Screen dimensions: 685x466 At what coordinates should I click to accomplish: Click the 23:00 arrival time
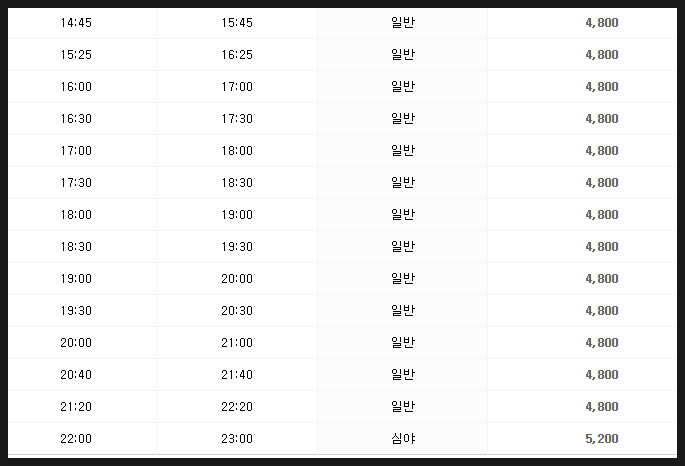[x=237, y=439]
